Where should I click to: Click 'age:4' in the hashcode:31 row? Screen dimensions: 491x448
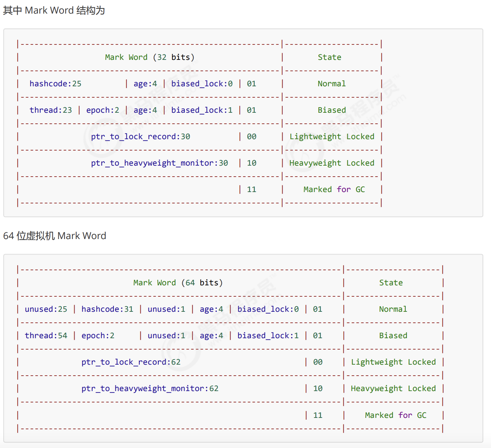pos(211,309)
